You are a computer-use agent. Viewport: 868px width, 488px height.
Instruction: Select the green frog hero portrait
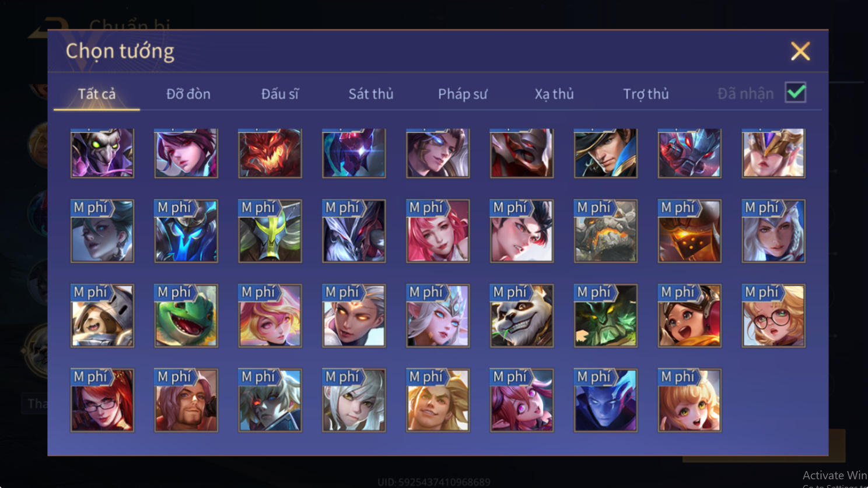coord(186,315)
